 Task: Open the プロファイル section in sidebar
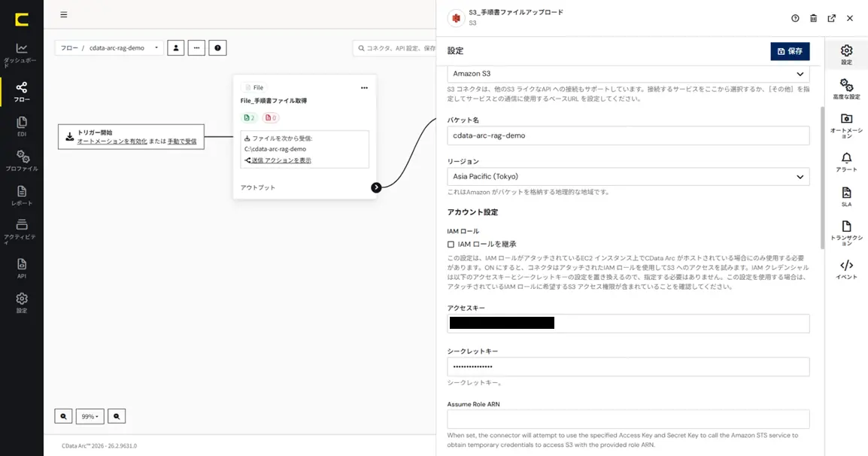[x=22, y=161]
